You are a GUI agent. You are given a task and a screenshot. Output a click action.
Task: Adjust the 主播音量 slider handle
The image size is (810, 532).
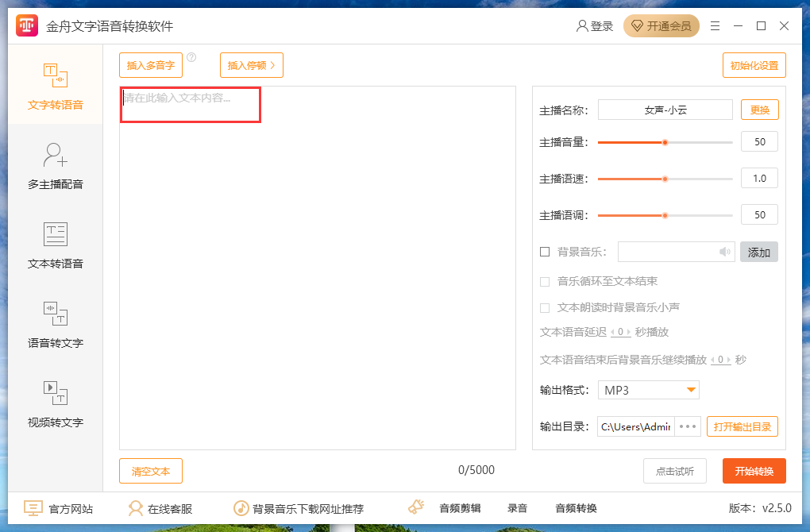pyautogui.click(x=665, y=143)
